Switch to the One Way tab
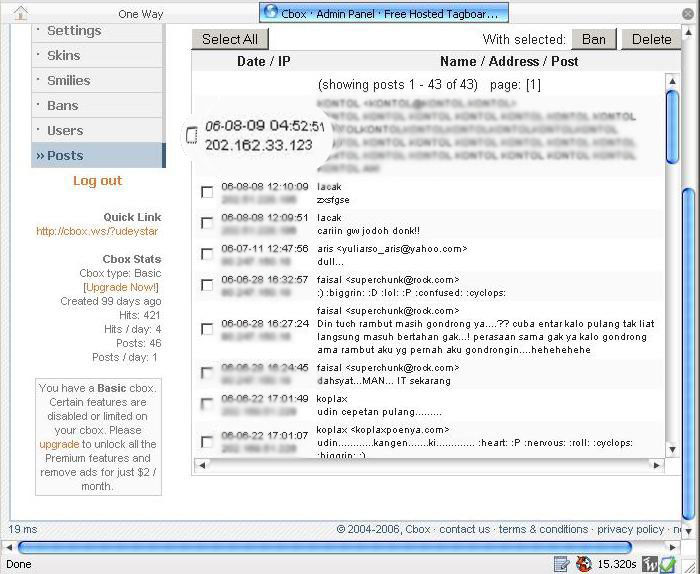 pos(141,14)
